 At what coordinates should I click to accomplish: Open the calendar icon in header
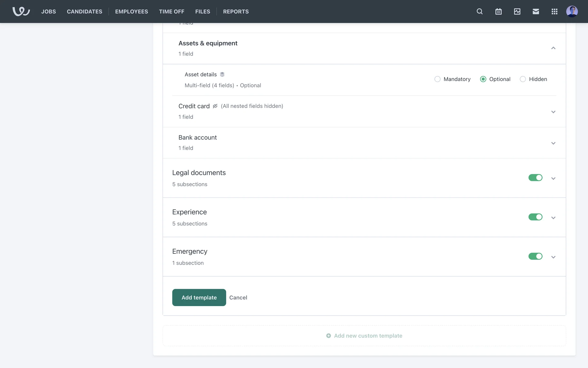[498, 11]
